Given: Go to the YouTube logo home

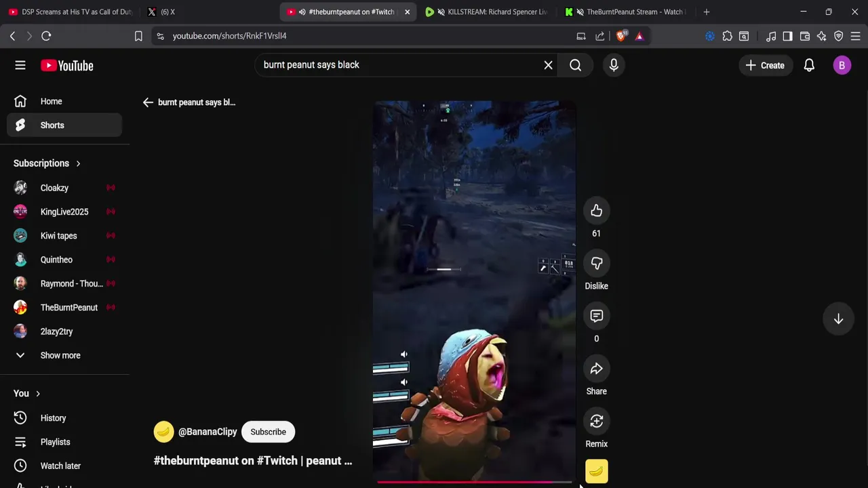Looking at the screenshot, I should click(x=66, y=66).
